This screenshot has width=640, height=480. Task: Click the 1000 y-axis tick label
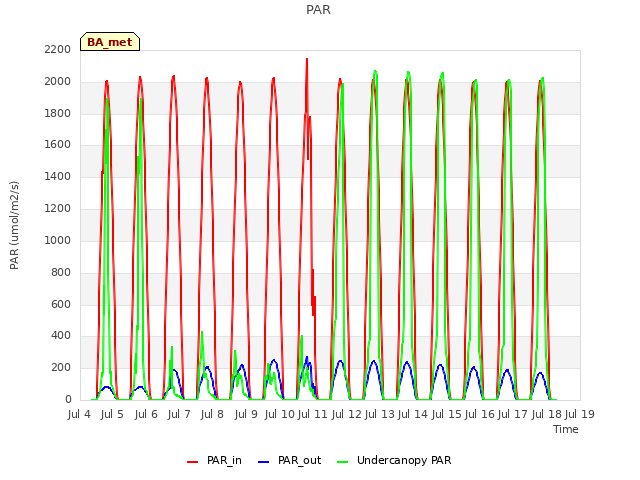58,240
